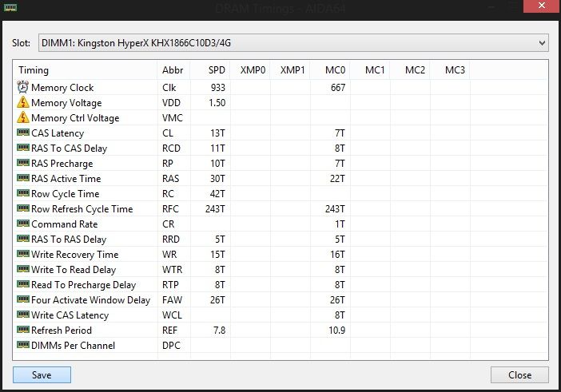Click the Abbr column header
The image size is (561, 392).
tap(173, 70)
